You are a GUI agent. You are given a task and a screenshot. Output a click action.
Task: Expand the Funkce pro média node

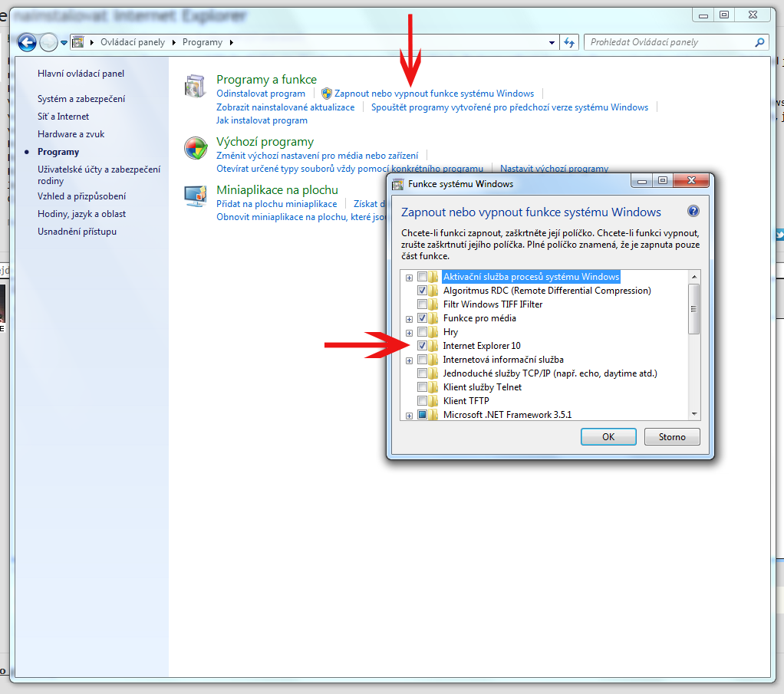click(409, 319)
